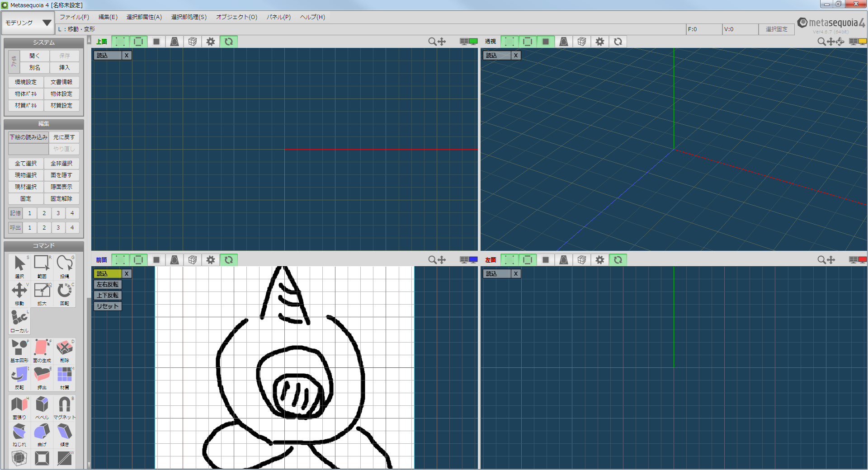Toggle solid-square face display in 透視 view

point(546,42)
